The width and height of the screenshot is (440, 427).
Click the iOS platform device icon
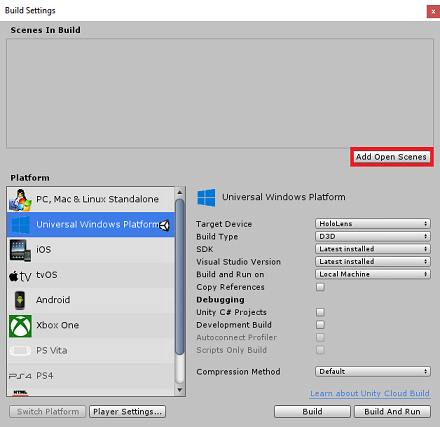[20, 250]
